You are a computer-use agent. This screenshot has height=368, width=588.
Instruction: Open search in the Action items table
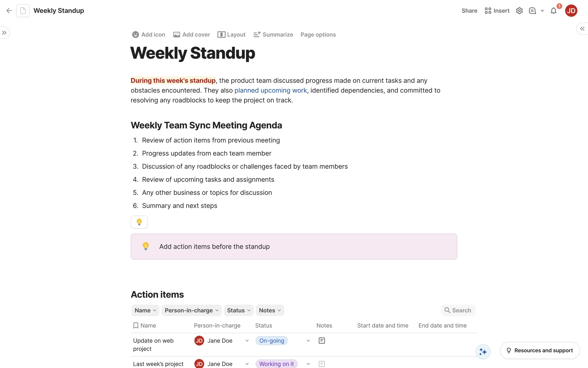tap(458, 310)
